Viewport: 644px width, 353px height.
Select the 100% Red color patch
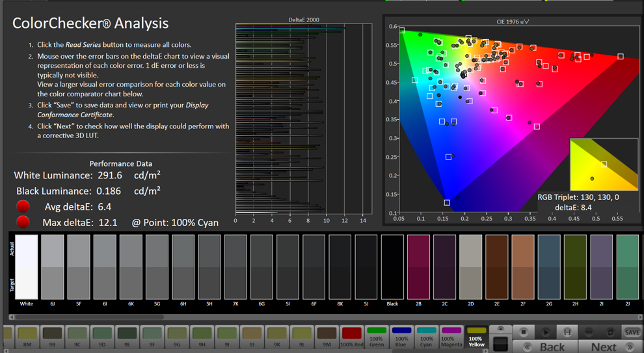pyautogui.click(x=352, y=337)
